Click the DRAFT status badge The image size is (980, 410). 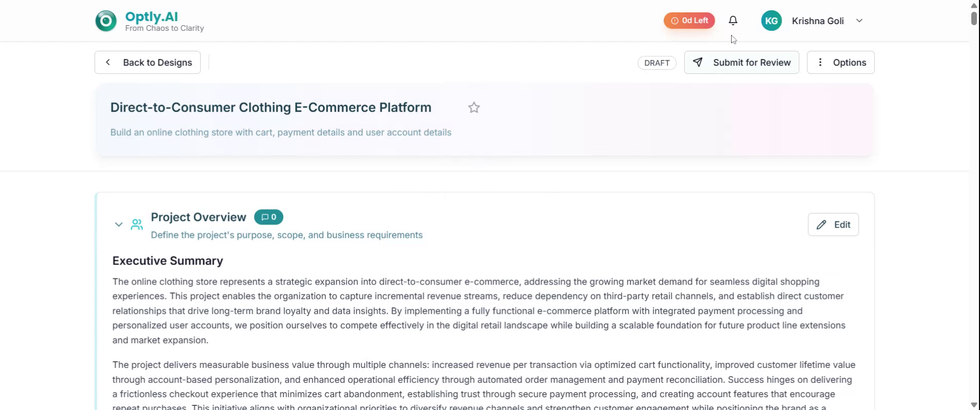[x=657, y=63]
